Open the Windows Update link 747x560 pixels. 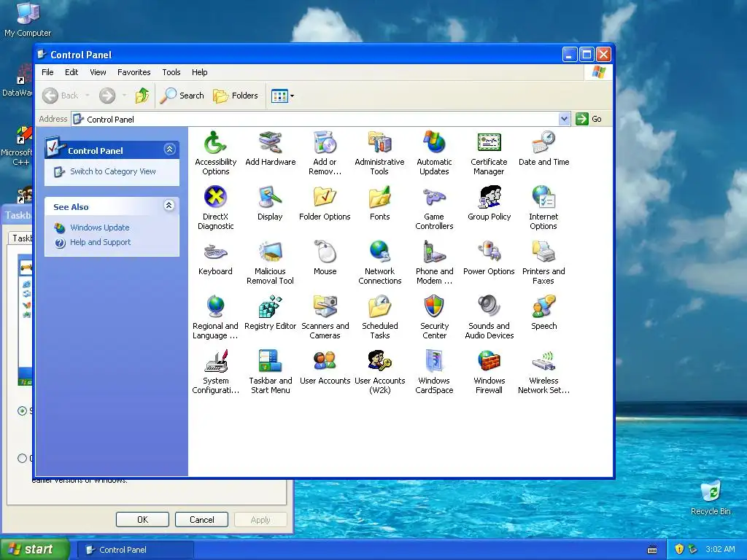click(x=99, y=227)
